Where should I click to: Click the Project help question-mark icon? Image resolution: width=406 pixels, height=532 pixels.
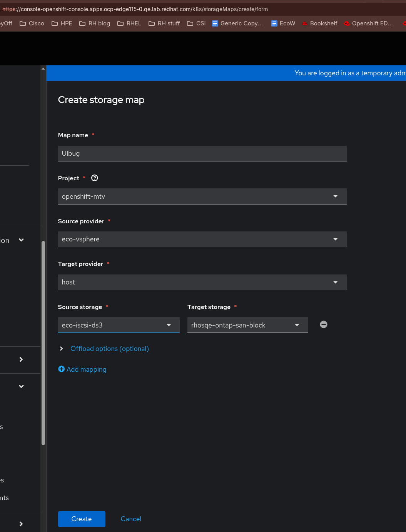coord(94,178)
